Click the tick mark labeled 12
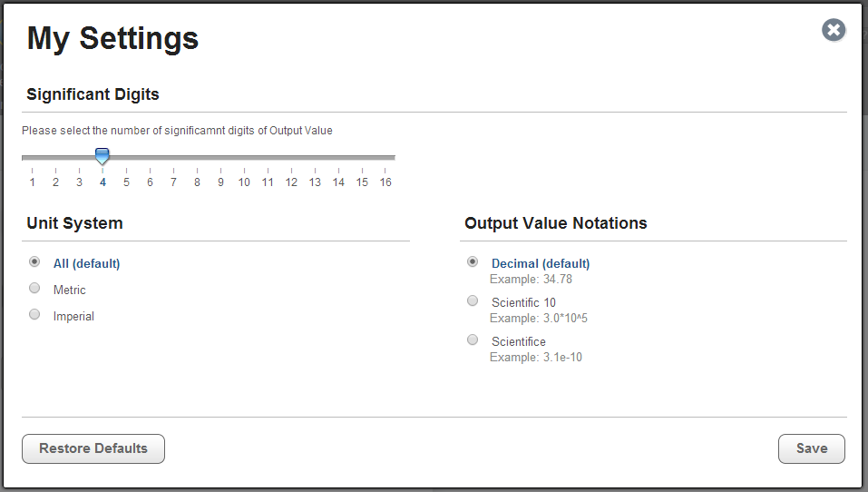 point(291,170)
